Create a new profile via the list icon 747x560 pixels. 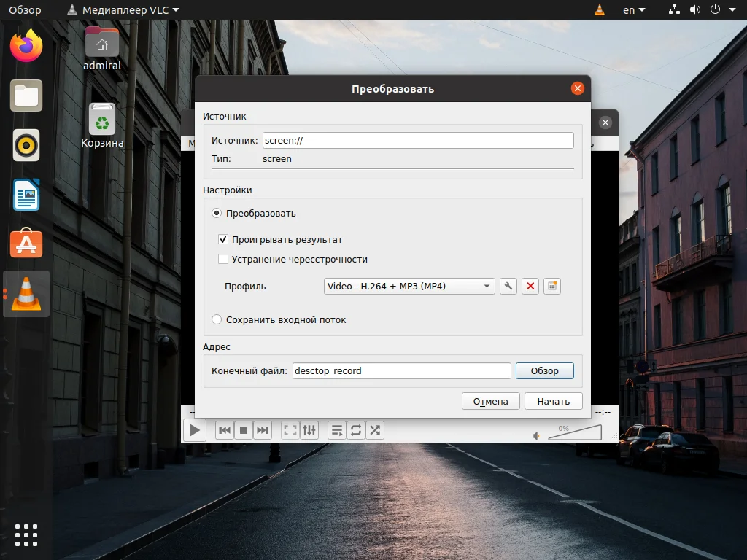[552, 286]
